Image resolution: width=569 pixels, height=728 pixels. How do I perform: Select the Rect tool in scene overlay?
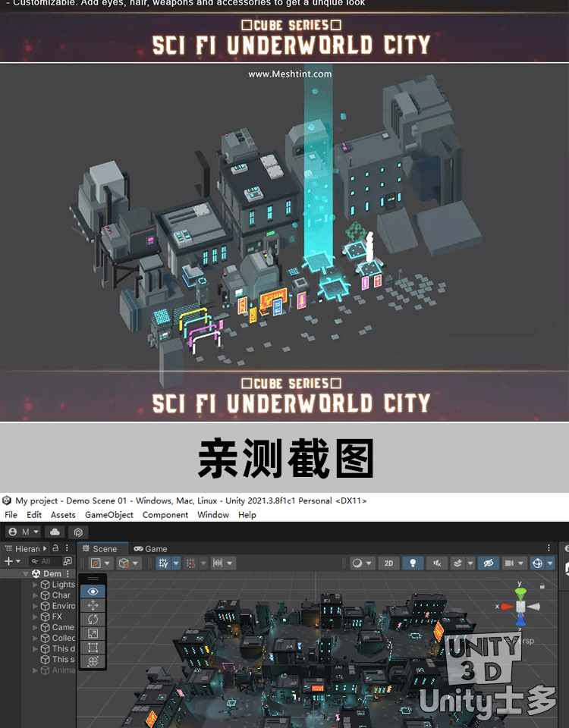coord(93,647)
